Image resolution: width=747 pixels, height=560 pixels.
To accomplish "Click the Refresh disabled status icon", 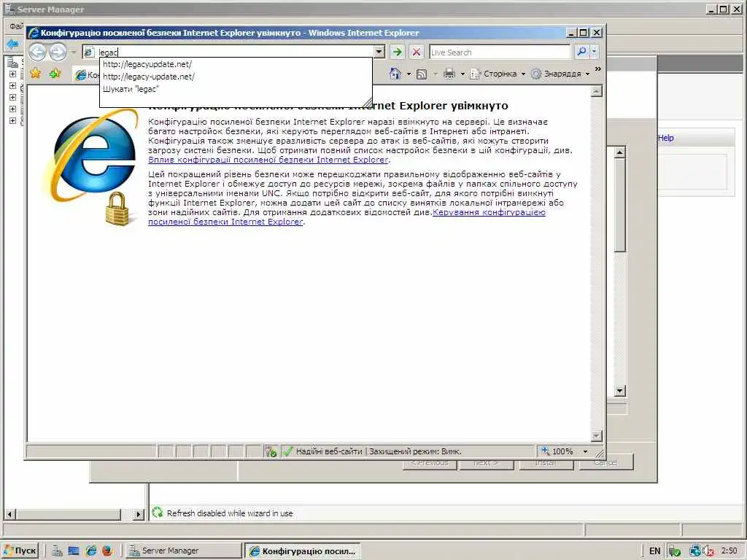I will point(158,513).
